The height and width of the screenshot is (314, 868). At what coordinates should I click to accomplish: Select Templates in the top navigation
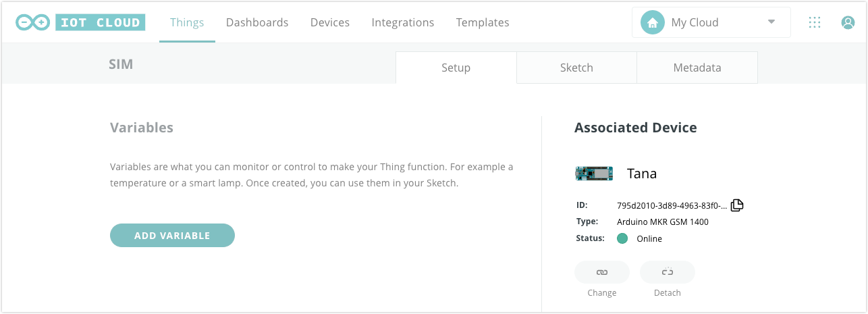pyautogui.click(x=483, y=22)
